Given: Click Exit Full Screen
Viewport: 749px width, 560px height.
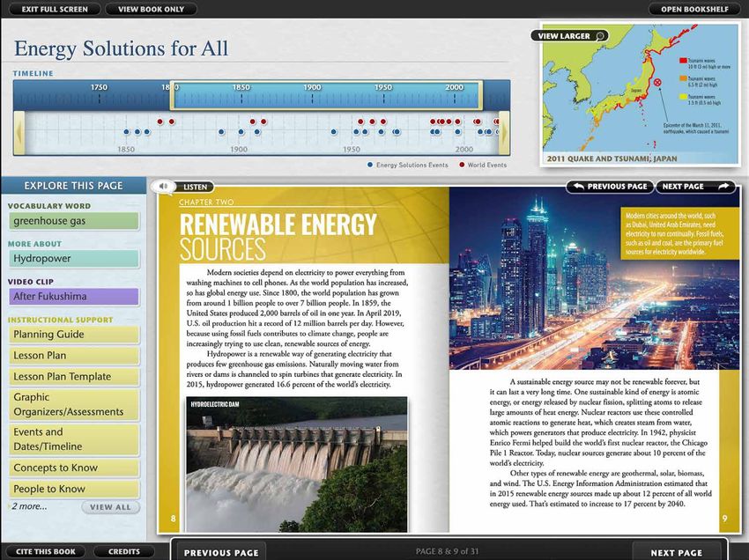Looking at the screenshot, I should tap(55, 9).
